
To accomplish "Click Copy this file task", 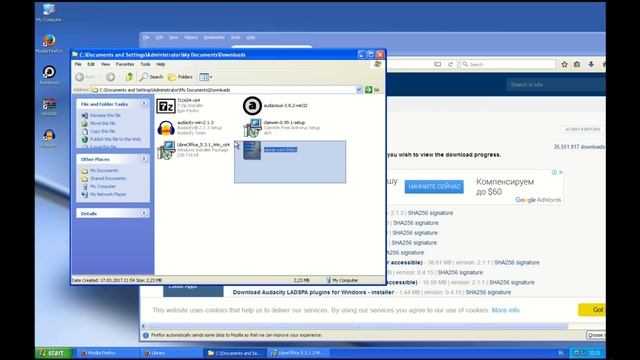I will point(102,131).
